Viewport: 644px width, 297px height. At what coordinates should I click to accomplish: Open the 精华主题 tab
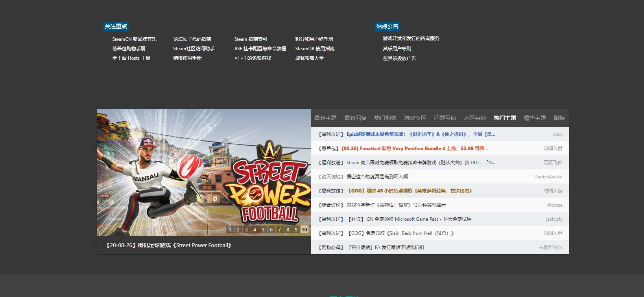535,118
